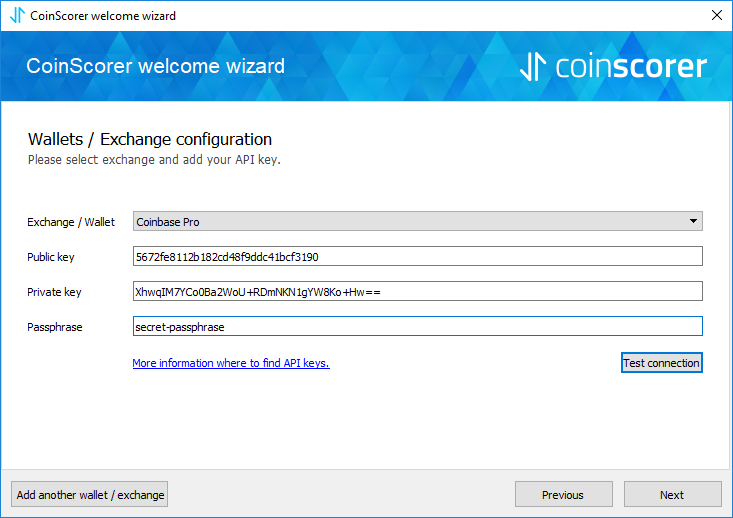Click the Wallets / Exchange configuration heading
Viewport: 733px width, 518px height.
tap(150, 139)
